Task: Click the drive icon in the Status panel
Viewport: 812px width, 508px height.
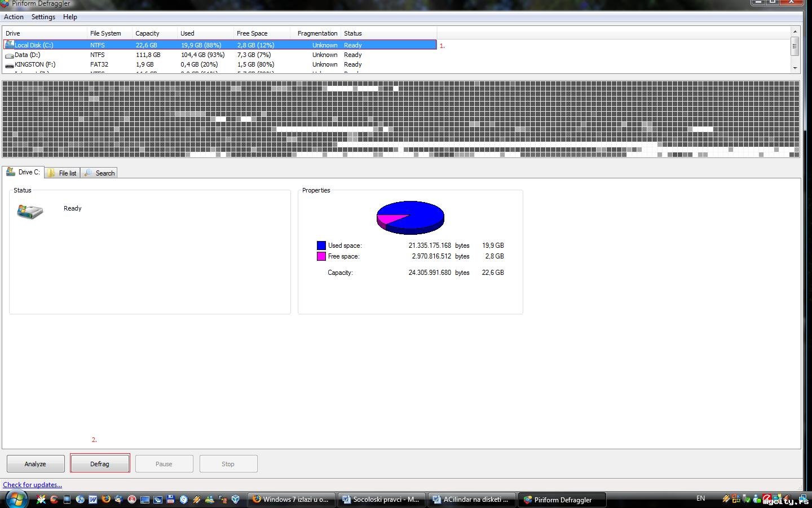Action: (30, 212)
